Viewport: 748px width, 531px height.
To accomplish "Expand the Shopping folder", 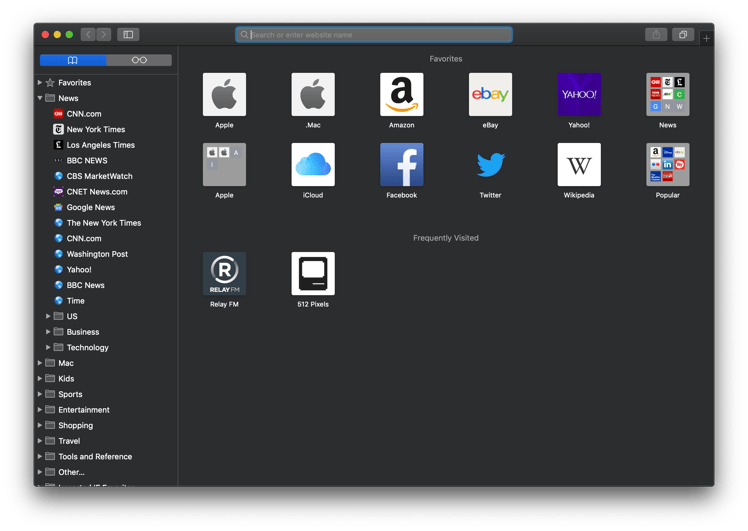I will [40, 425].
